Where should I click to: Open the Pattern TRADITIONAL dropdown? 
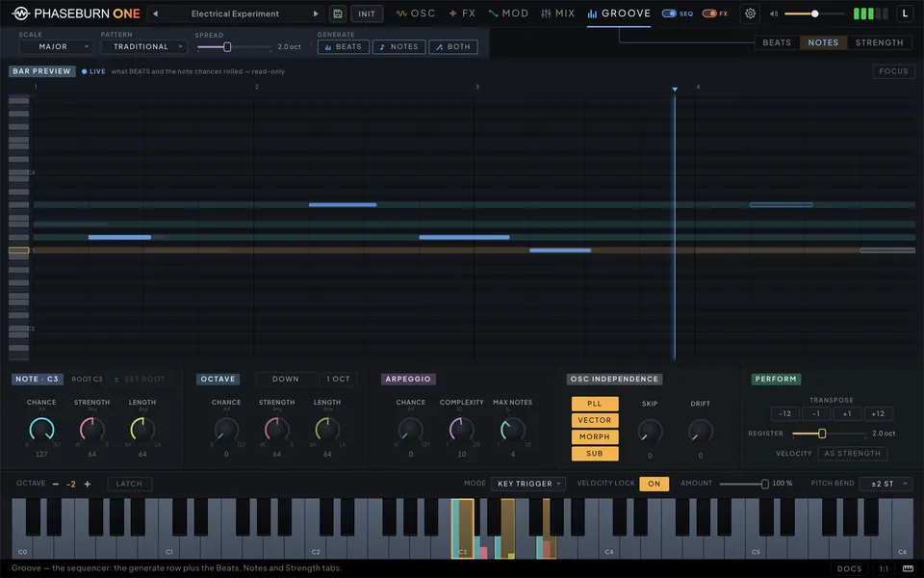[143, 46]
